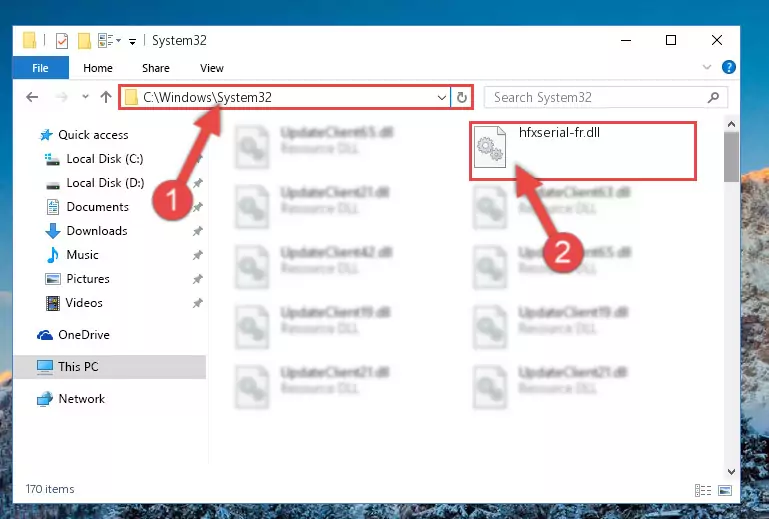
Task: Select the hfxserial-fr.dll file name
Action: tap(559, 132)
